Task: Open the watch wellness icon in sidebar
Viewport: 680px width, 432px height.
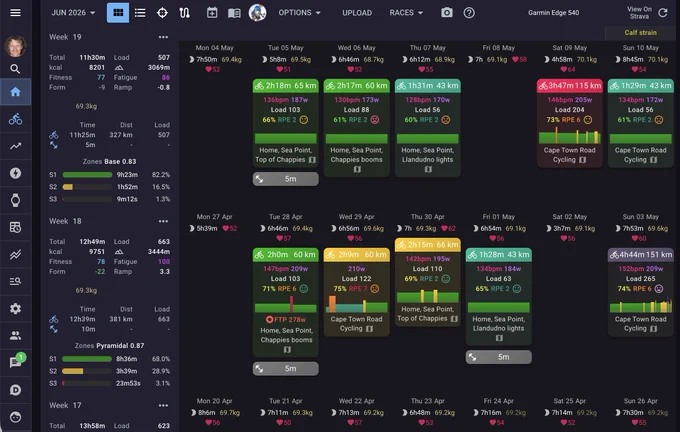Action: coord(15,200)
